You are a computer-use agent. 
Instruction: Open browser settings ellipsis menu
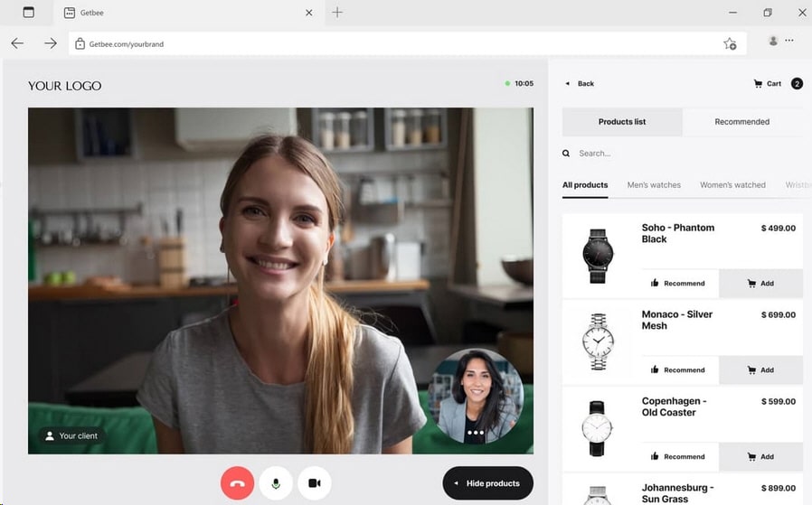[x=789, y=41]
